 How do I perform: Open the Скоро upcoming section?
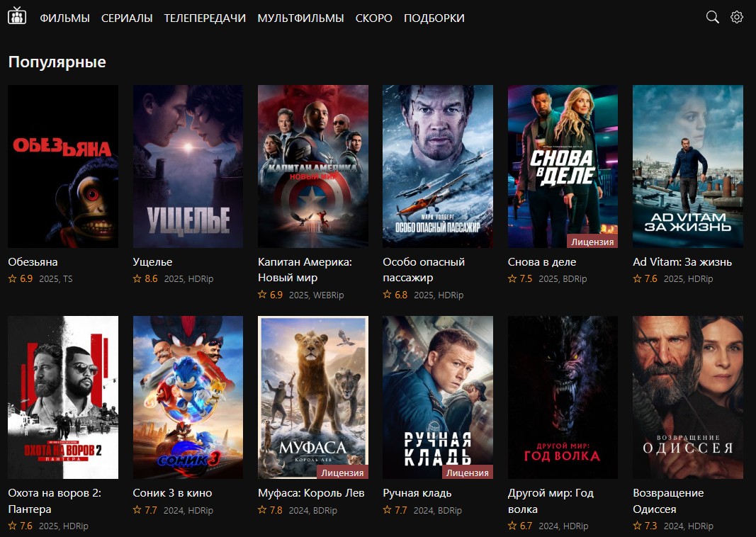pyautogui.click(x=373, y=18)
